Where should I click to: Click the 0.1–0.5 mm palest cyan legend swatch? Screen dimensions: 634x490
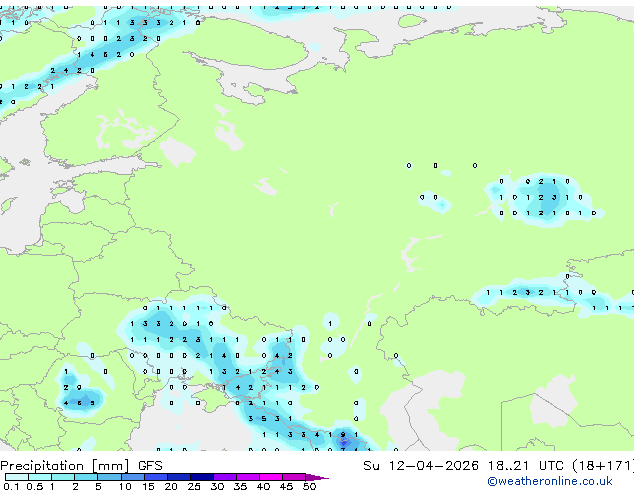tap(17, 477)
